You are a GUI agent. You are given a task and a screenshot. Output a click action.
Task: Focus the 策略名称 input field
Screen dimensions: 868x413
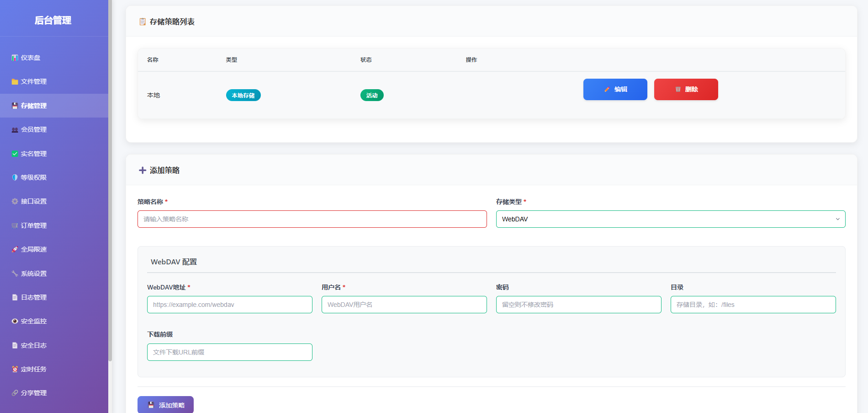point(312,219)
